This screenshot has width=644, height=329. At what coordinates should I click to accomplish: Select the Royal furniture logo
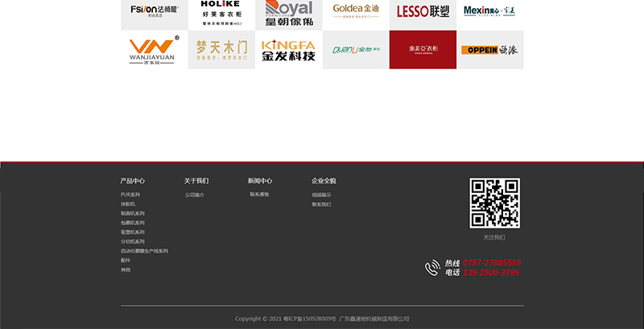pos(288,13)
